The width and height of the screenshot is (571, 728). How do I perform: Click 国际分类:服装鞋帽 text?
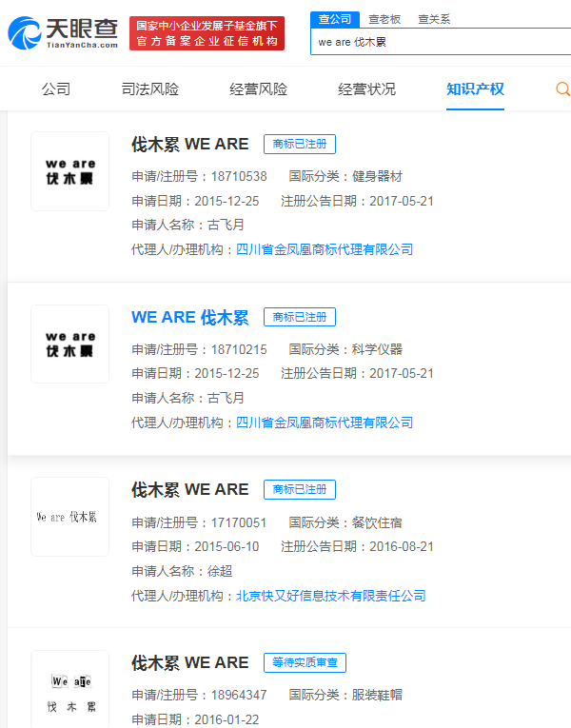point(345,695)
